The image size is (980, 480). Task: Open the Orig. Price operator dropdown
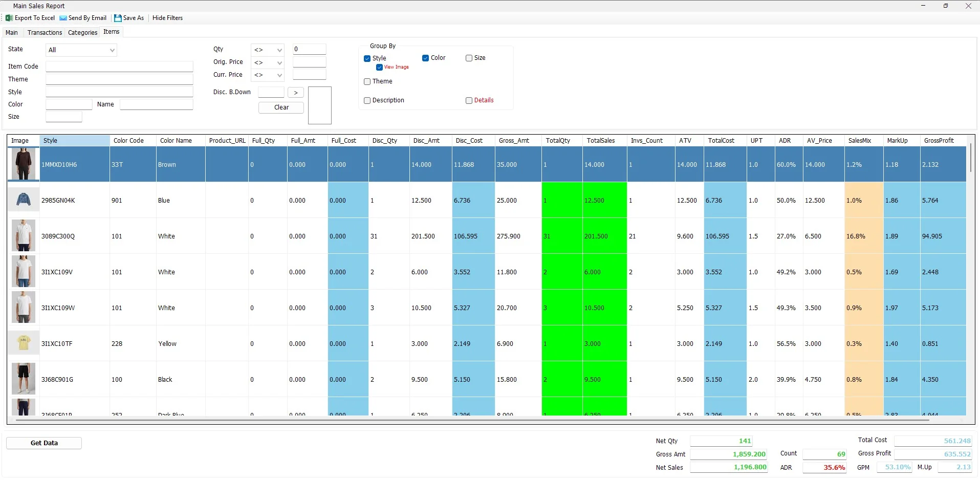[268, 62]
